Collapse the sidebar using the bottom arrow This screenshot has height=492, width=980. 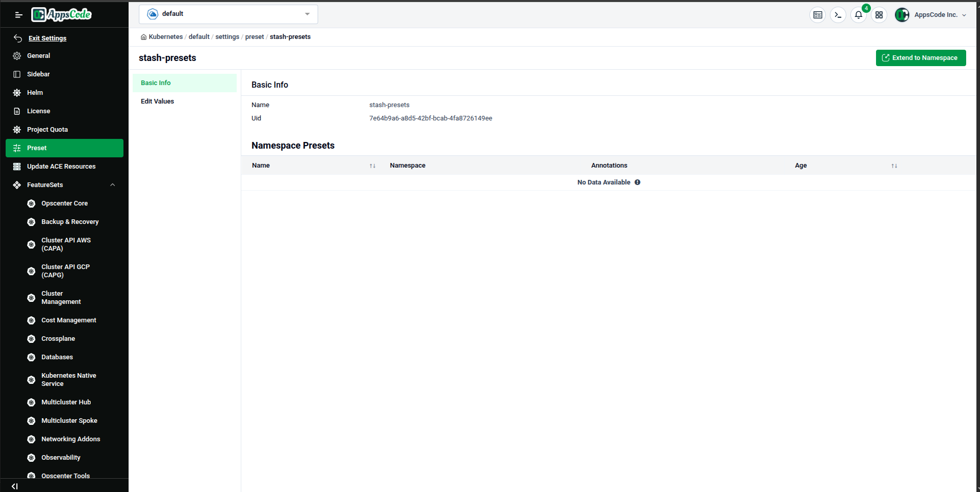(14, 486)
